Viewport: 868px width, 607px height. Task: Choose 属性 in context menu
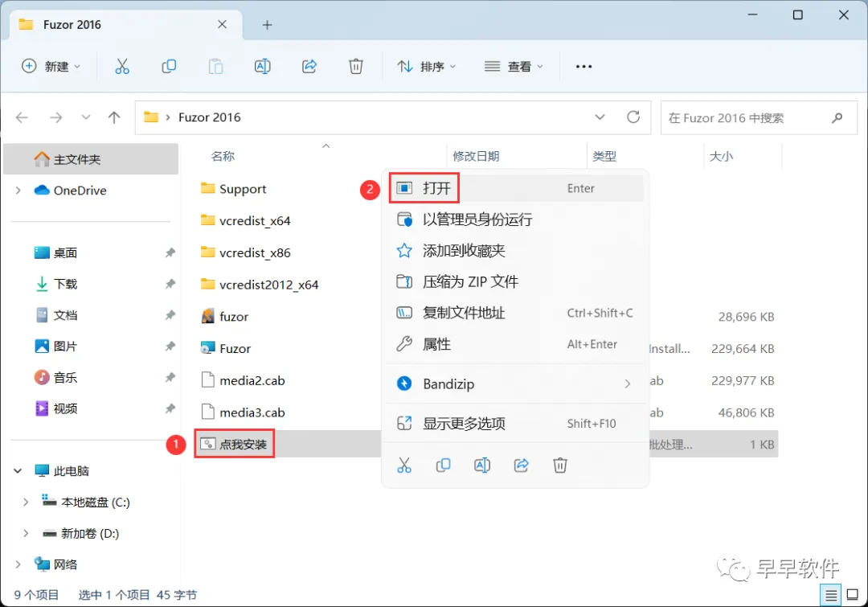tap(515, 344)
